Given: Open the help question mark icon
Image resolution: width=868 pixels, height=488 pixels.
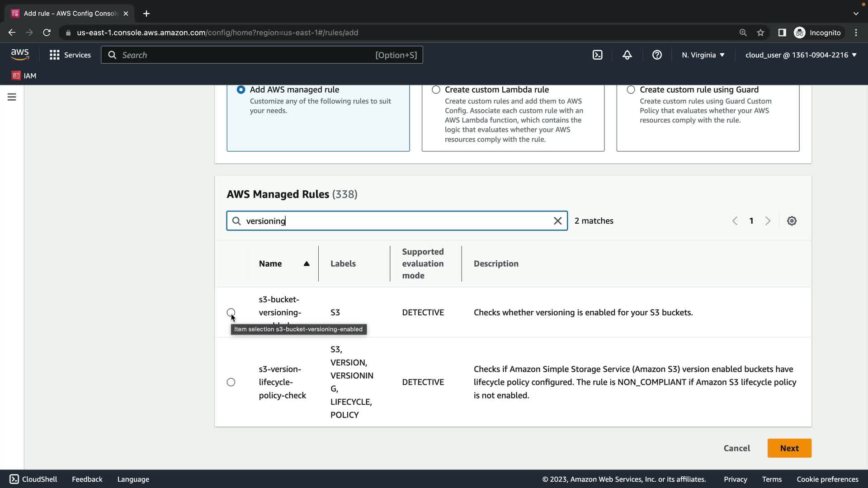Looking at the screenshot, I should click(x=657, y=55).
